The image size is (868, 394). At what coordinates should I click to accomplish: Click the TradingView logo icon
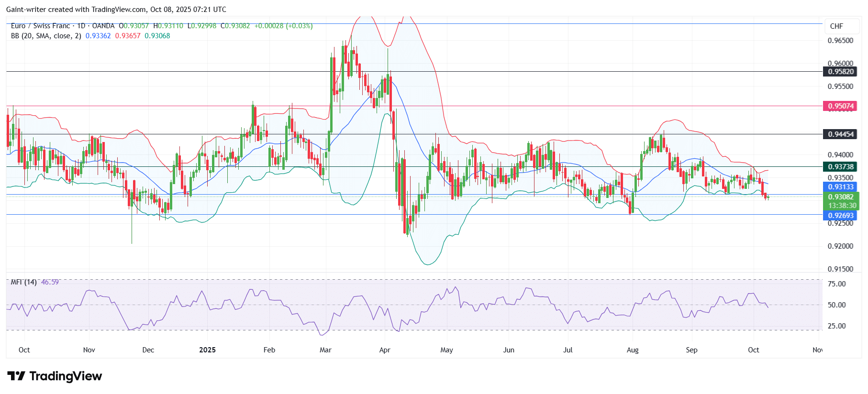click(16, 376)
